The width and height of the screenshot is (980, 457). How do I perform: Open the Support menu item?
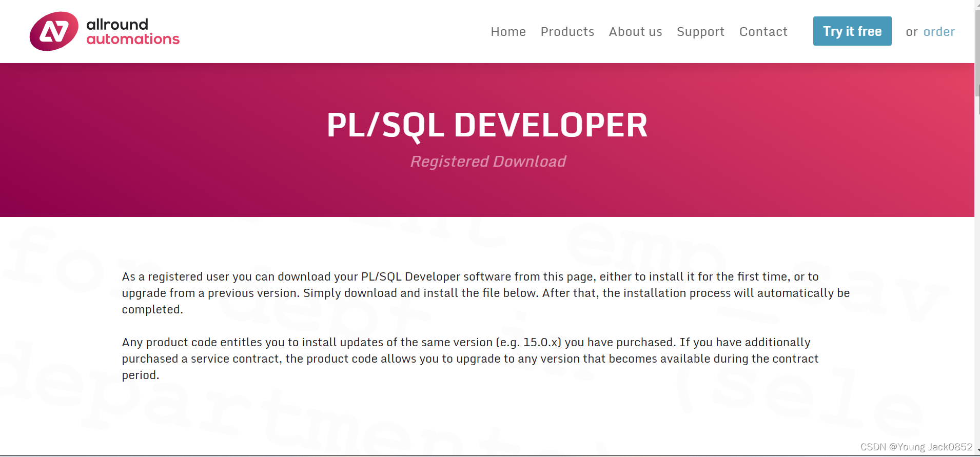pyautogui.click(x=700, y=32)
